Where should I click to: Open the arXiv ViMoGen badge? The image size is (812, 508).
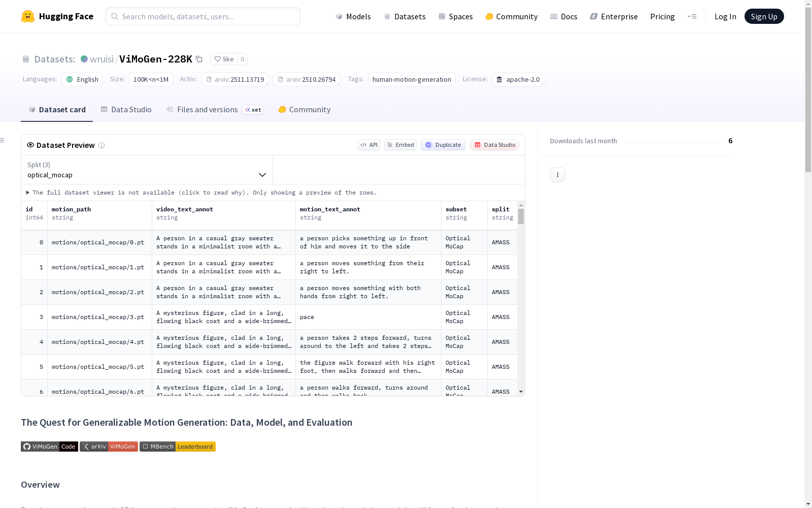[x=109, y=447]
